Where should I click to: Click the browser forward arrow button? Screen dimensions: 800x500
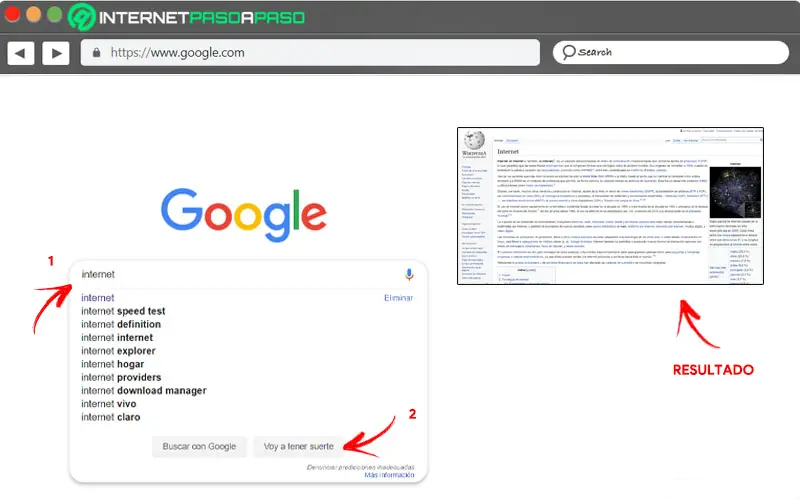click(x=56, y=53)
